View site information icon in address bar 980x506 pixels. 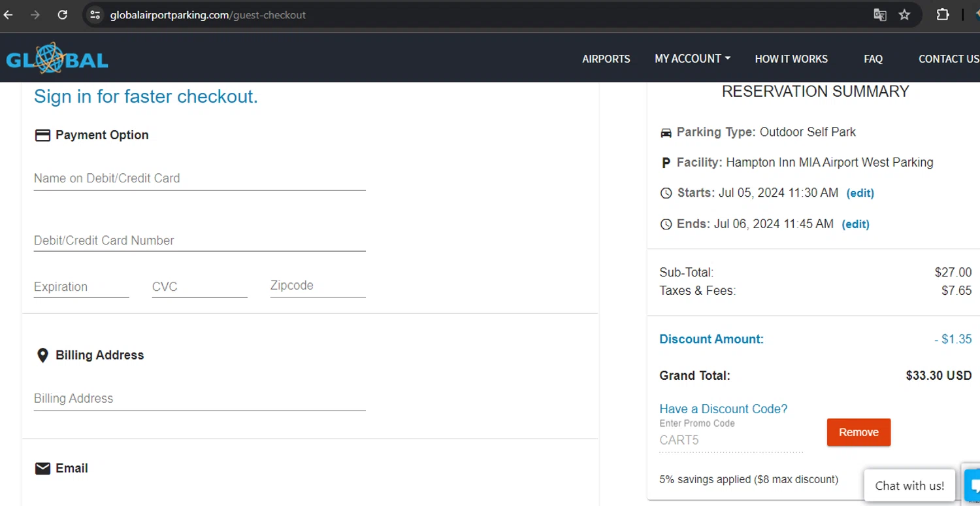(x=95, y=14)
